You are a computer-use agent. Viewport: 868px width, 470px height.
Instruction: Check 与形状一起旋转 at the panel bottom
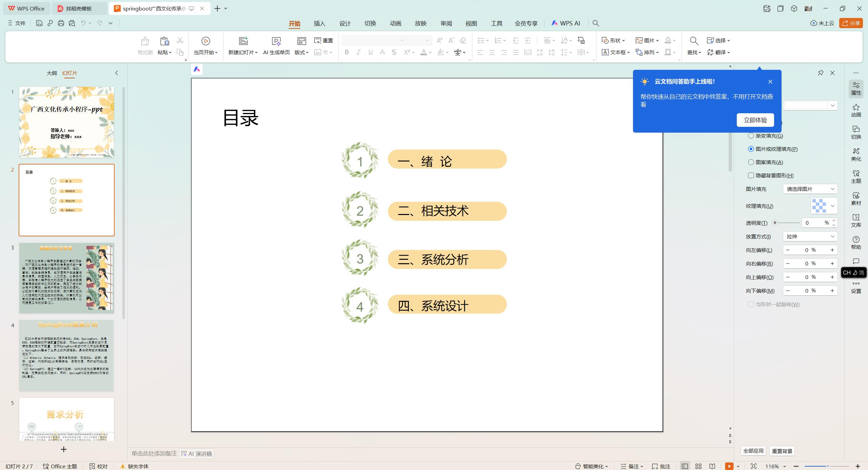(751, 304)
